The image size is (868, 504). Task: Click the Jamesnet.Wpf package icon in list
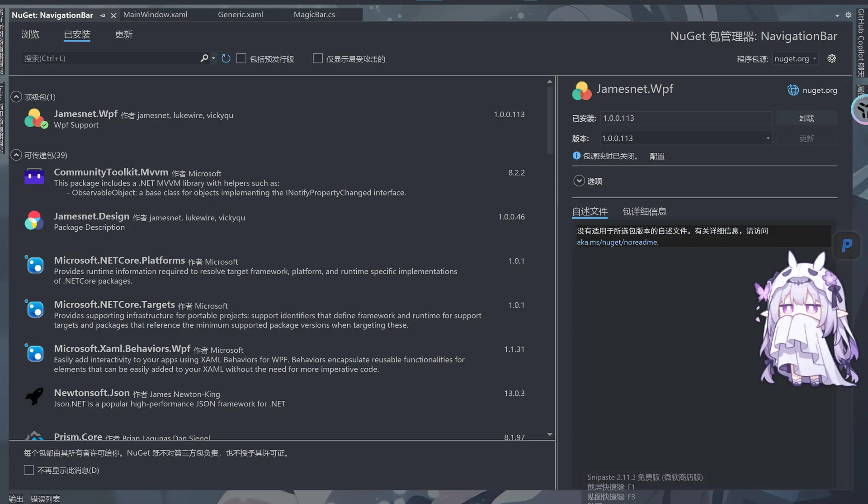pos(36,119)
